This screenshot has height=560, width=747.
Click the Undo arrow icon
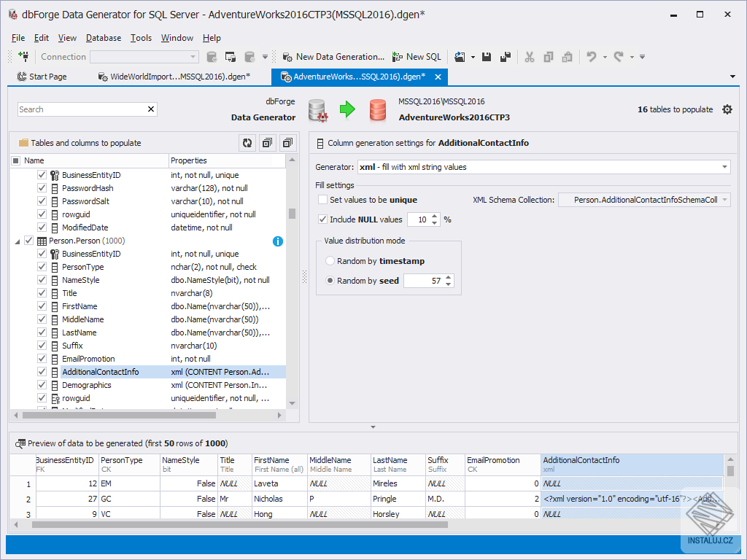point(591,57)
